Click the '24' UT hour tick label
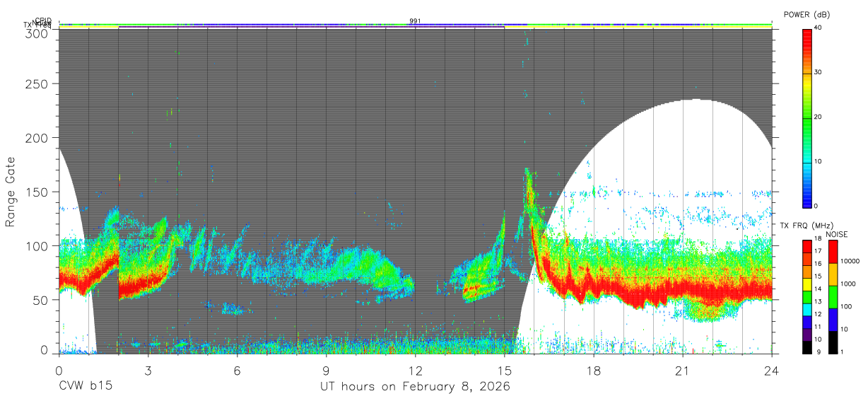 tap(772, 371)
